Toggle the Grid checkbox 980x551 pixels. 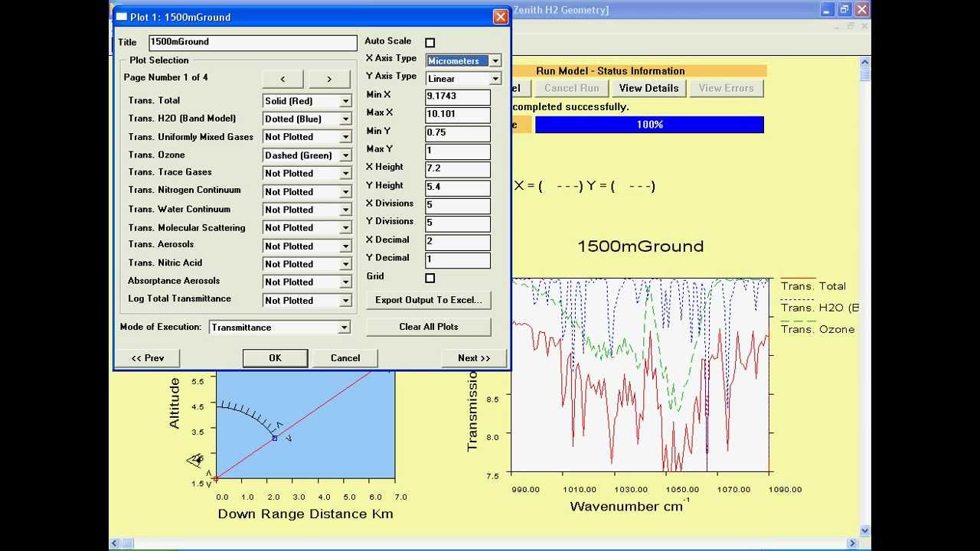430,278
